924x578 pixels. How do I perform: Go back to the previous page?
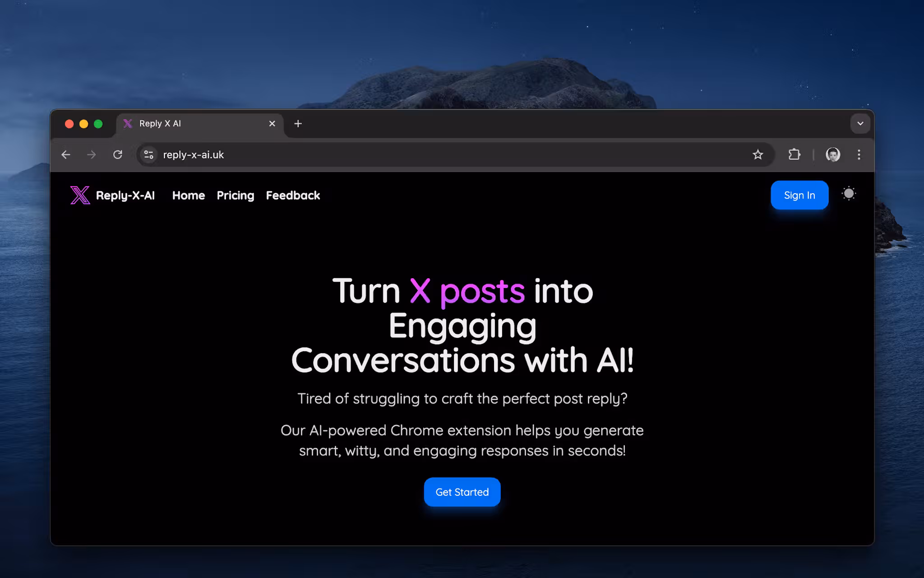click(x=66, y=155)
